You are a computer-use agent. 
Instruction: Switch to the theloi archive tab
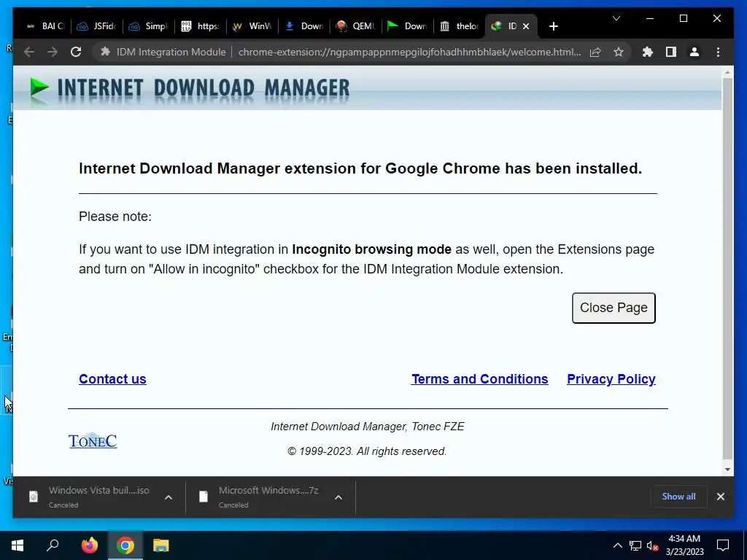point(460,26)
